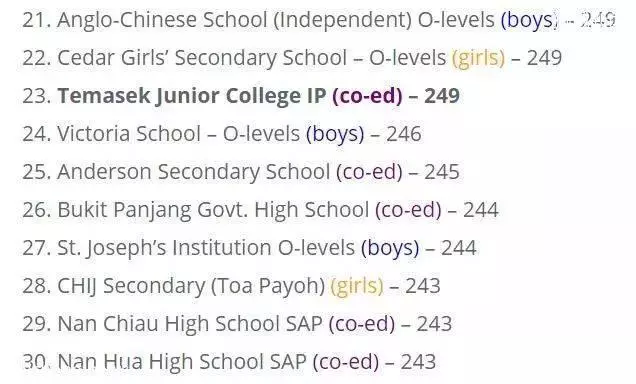Viewport: 636px width, 384px height.
Task: Click yellow (girls) label beside Cedar Girls
Action: pos(479,58)
